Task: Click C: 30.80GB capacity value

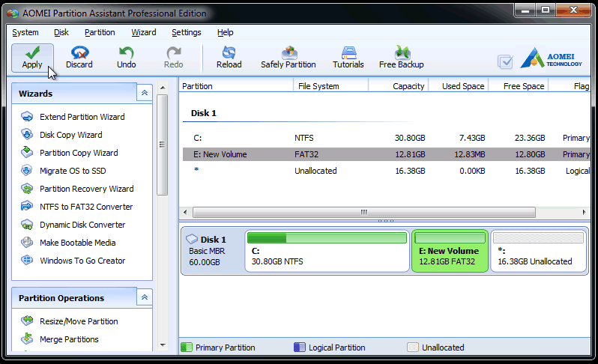Action: point(410,138)
